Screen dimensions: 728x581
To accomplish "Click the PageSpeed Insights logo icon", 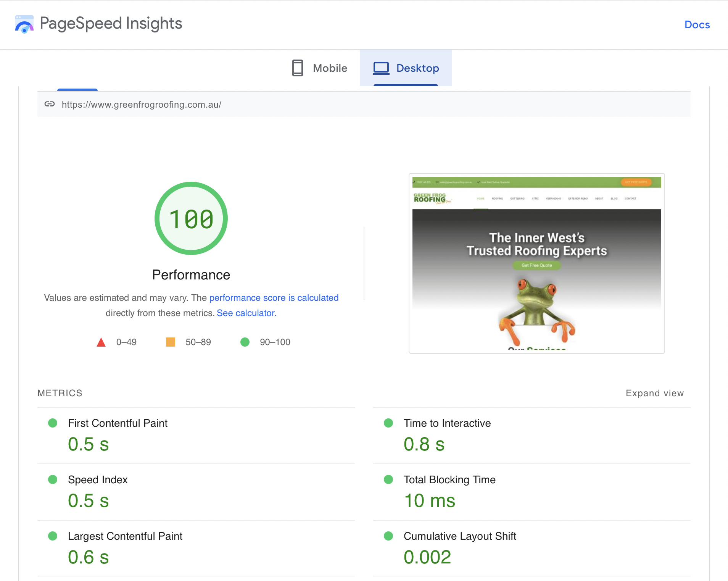I will [24, 24].
